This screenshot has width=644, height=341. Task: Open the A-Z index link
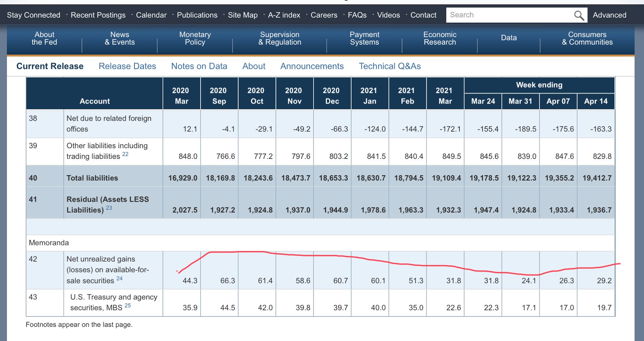[x=284, y=15]
